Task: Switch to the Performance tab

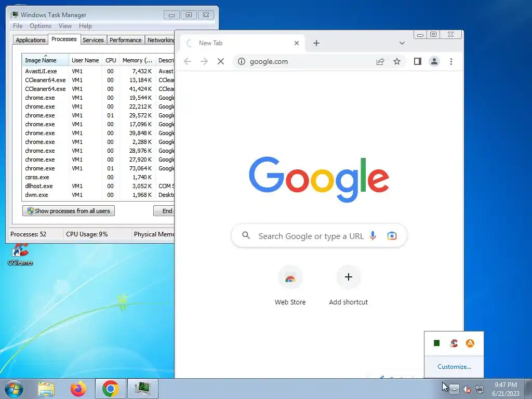Action: click(125, 40)
